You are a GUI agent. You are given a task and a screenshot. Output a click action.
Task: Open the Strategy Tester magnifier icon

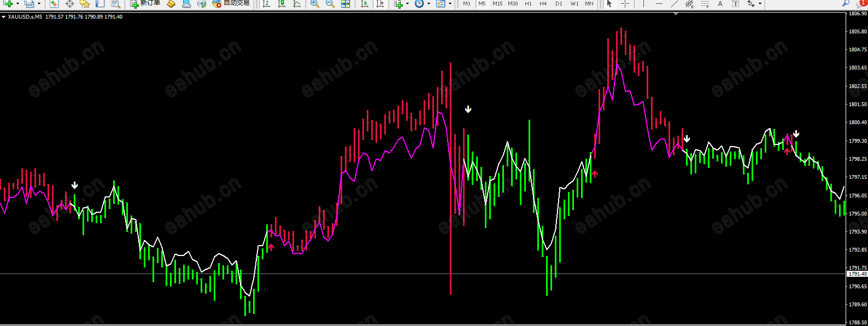pyautogui.click(x=115, y=3)
